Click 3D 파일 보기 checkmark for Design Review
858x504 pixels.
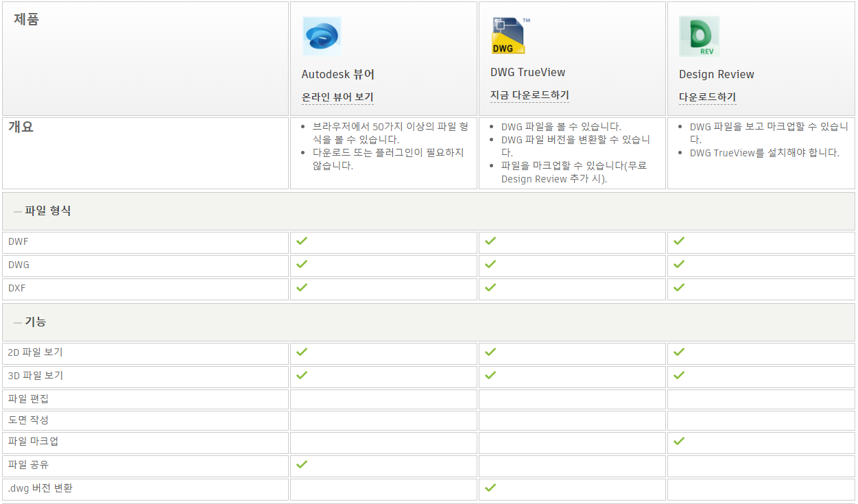click(x=679, y=375)
